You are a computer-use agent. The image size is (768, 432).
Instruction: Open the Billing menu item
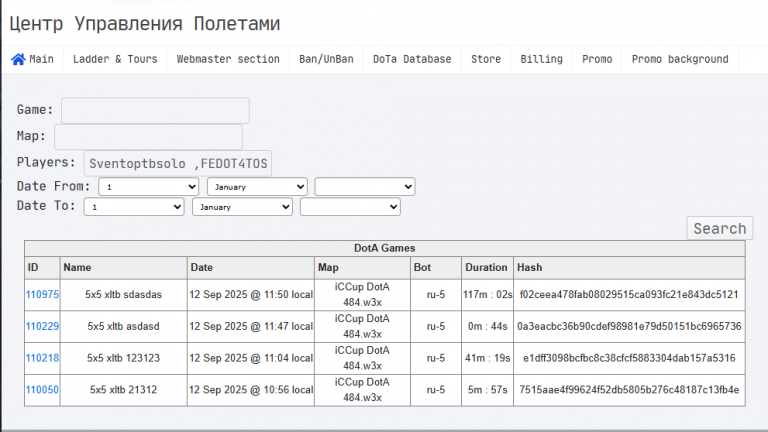pyautogui.click(x=541, y=59)
